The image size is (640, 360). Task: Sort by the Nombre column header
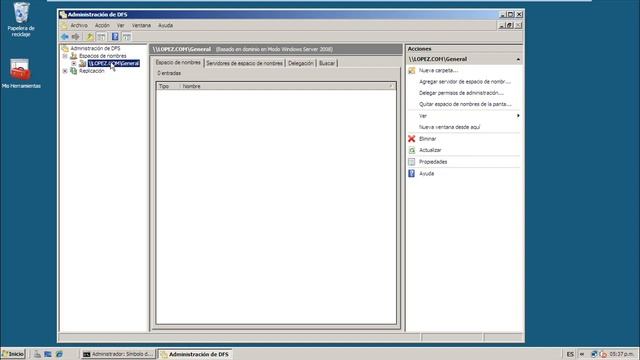[x=287, y=86]
